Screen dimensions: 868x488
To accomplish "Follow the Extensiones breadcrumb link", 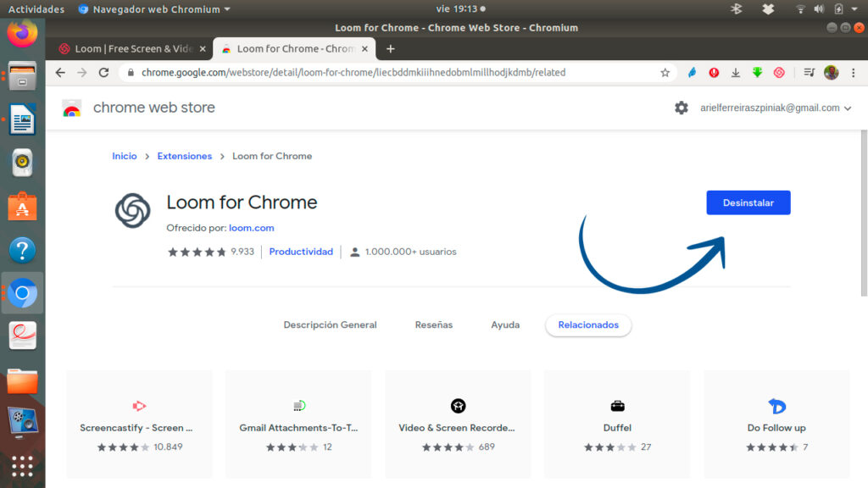I will click(184, 156).
